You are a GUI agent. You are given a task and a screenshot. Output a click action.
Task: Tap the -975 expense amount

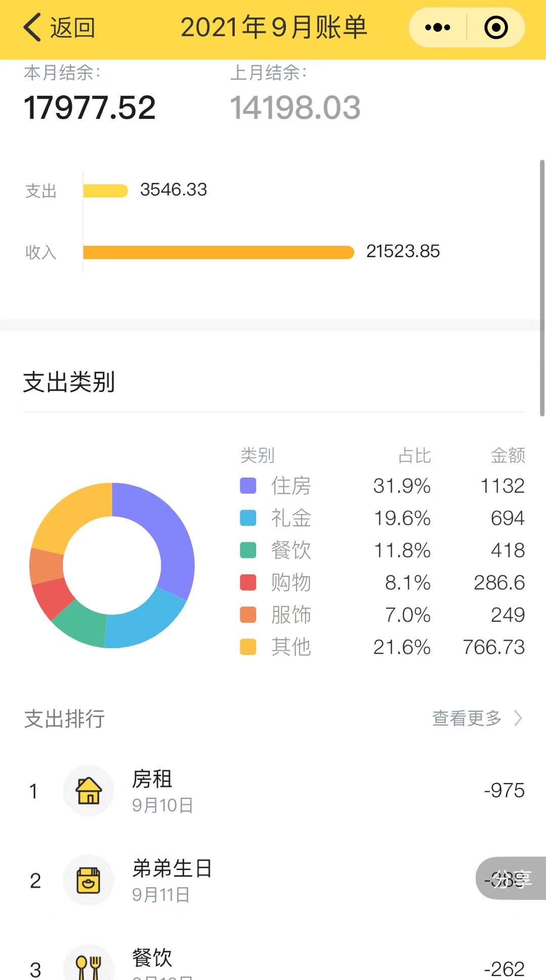click(504, 790)
